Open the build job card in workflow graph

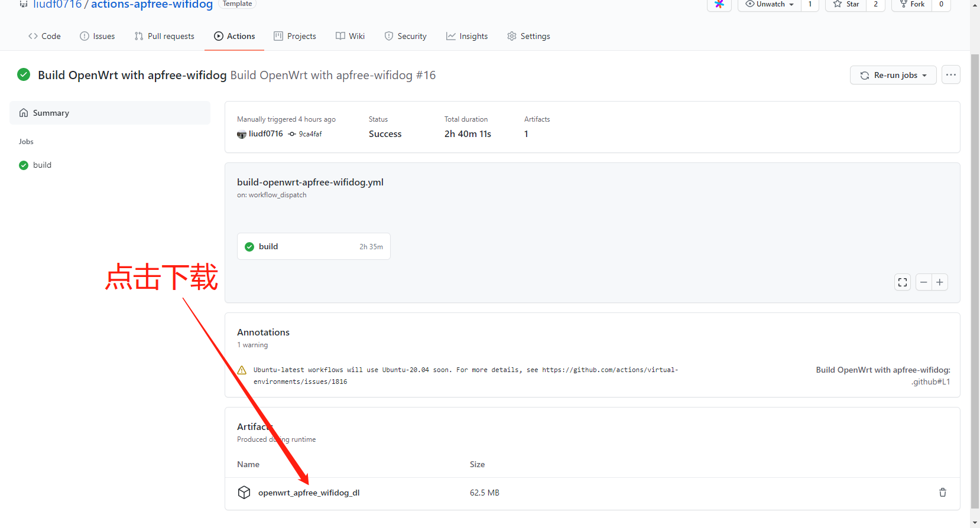click(x=314, y=246)
